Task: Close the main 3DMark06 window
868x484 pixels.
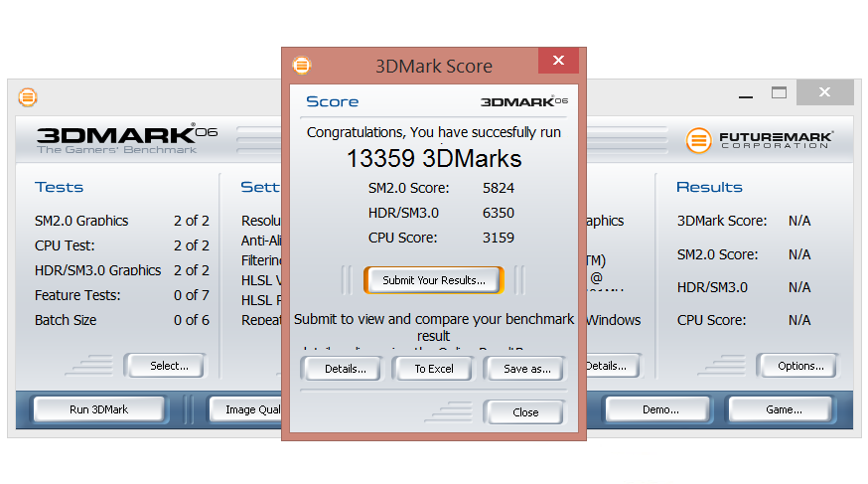Action: click(824, 93)
